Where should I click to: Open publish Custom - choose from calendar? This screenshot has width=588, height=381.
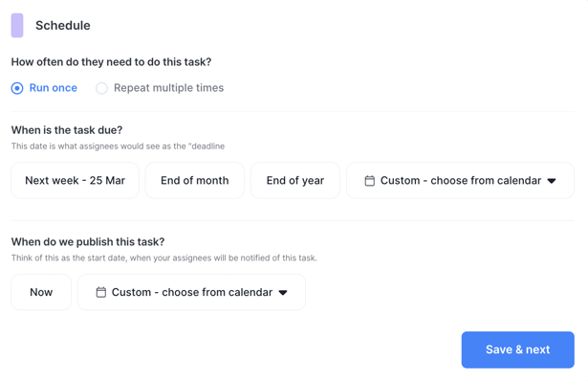click(191, 292)
